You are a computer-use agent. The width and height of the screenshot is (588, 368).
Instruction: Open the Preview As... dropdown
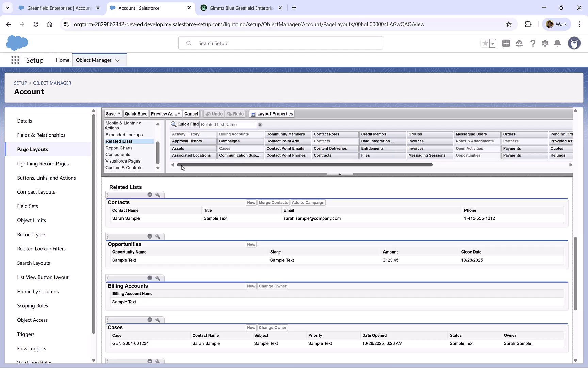(178, 113)
